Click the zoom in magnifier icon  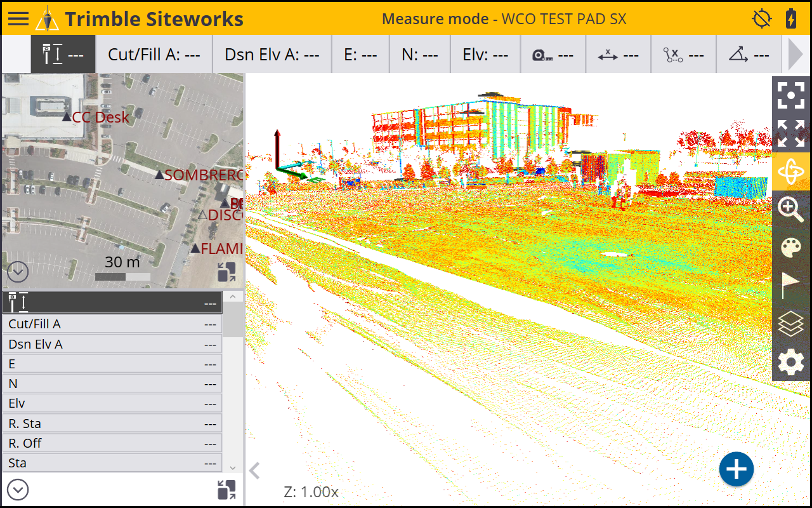click(x=791, y=209)
